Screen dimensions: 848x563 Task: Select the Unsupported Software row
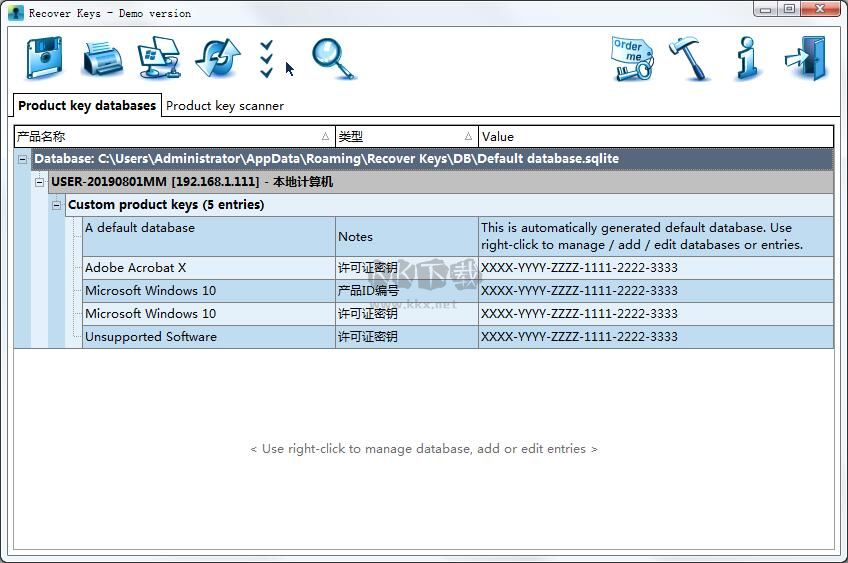tap(151, 337)
